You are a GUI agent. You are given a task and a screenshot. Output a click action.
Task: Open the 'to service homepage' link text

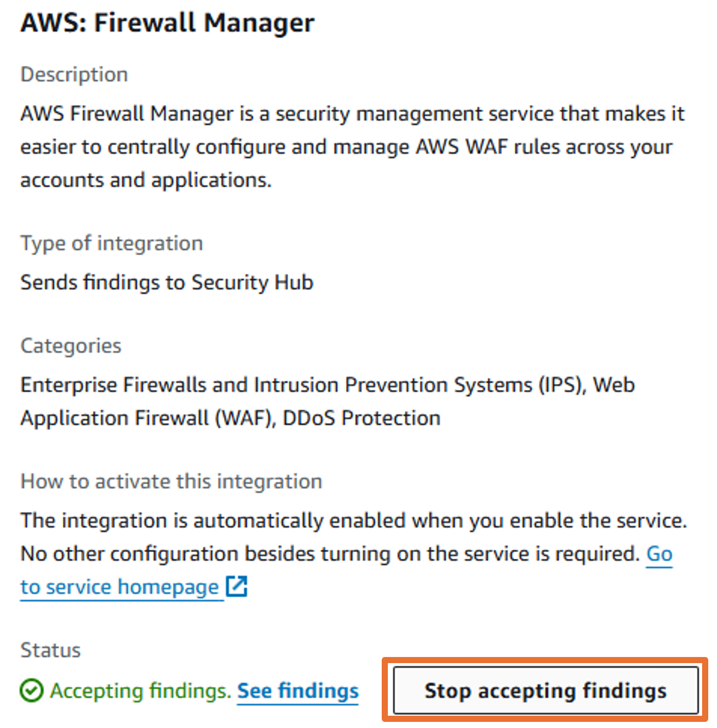pyautogui.click(x=120, y=587)
